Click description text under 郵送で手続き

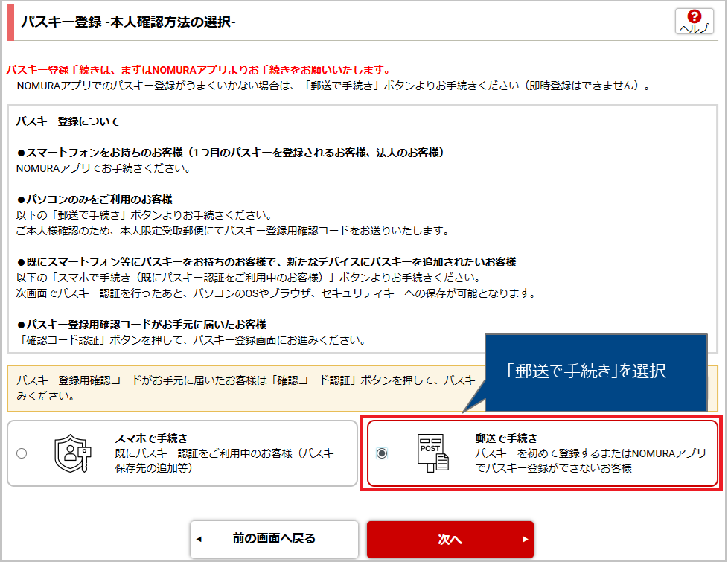click(590, 460)
